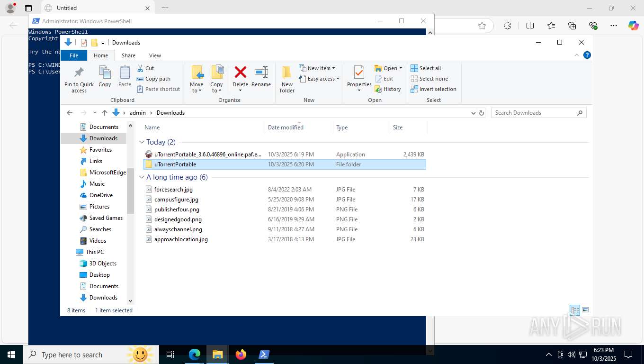Switch to the Home tab
Image resolution: width=644 pixels, height=364 pixels.
[x=101, y=55]
